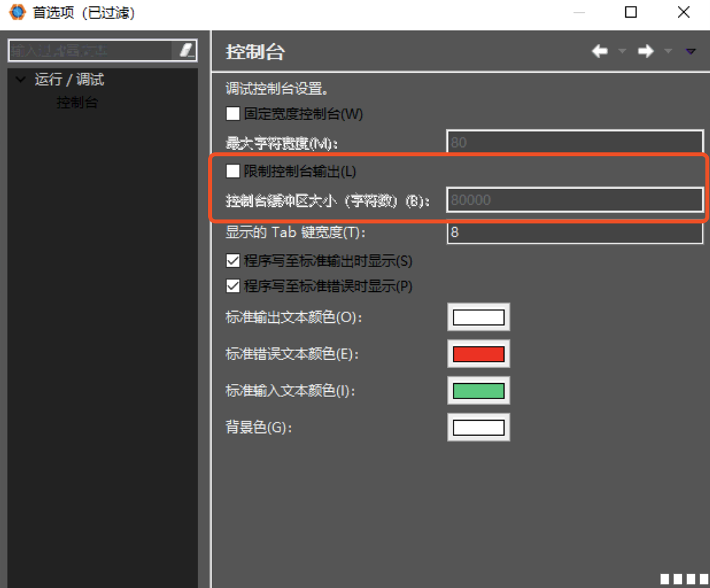Pick the green 标准输入文本颜色 swatch
Image resolution: width=710 pixels, height=588 pixels.
tap(478, 391)
